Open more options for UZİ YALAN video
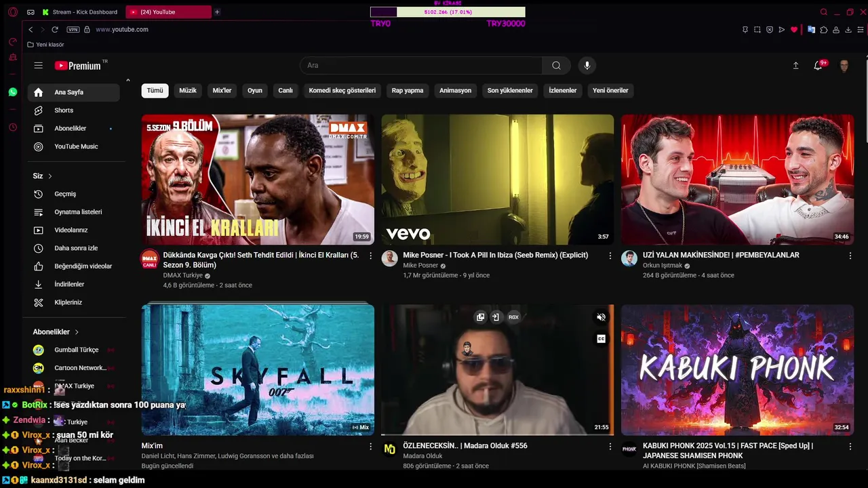The image size is (868, 488). click(850, 256)
